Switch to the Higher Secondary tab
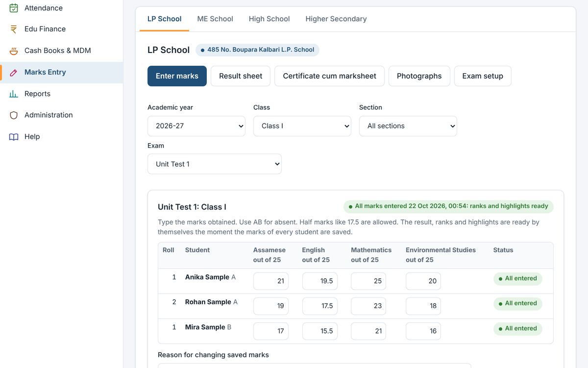 click(336, 19)
